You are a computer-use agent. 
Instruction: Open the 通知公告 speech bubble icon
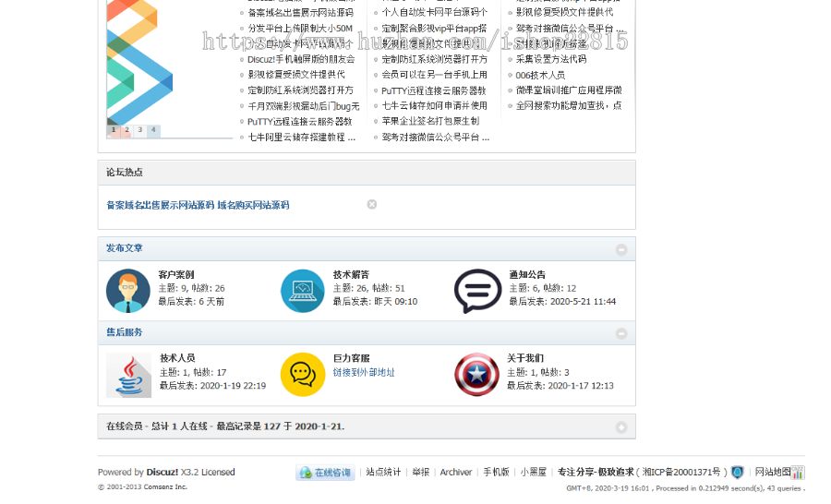(x=477, y=291)
